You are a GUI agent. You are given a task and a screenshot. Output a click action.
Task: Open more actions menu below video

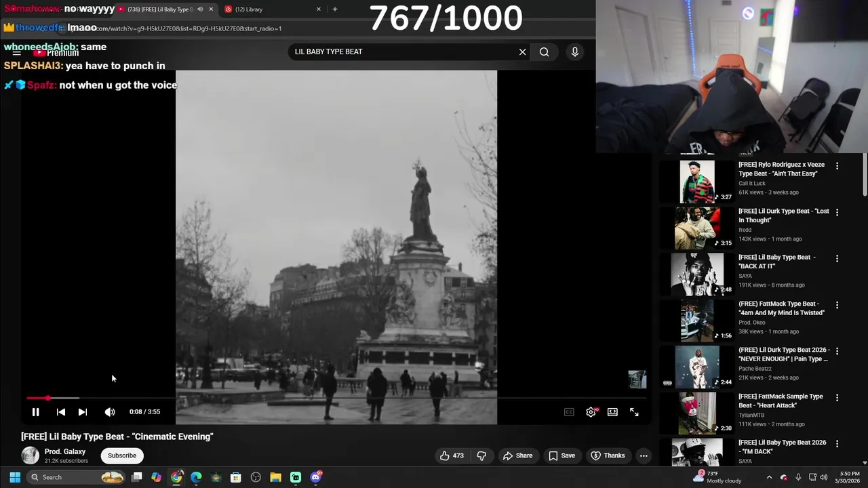click(644, 455)
